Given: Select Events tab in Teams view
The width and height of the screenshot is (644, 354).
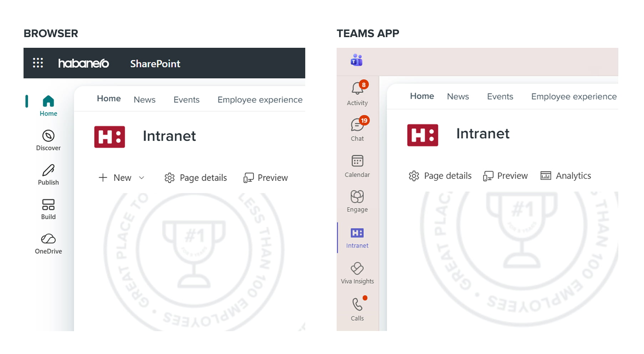Looking at the screenshot, I should click(x=500, y=97).
